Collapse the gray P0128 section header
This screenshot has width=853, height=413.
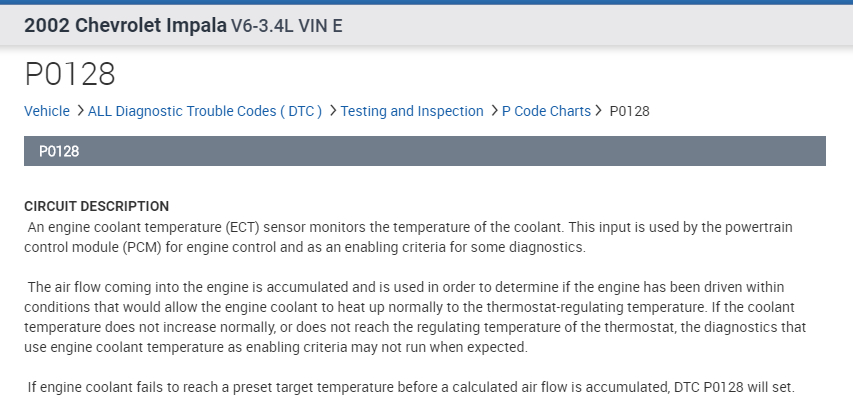pyautogui.click(x=425, y=151)
